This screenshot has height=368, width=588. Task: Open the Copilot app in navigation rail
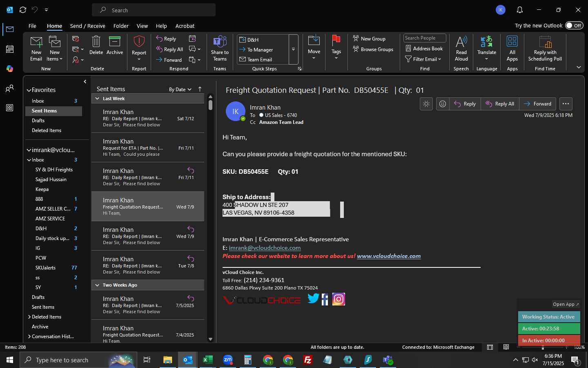pyautogui.click(x=10, y=69)
